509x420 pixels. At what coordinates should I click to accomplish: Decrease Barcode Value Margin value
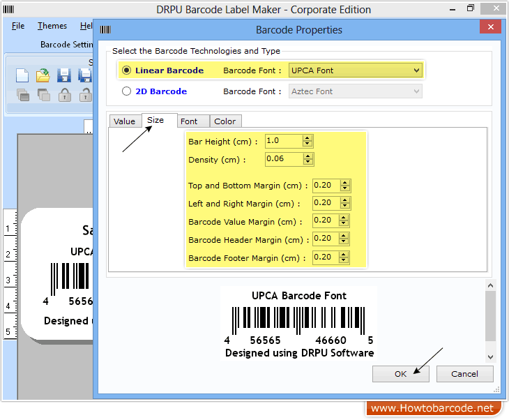click(x=344, y=223)
